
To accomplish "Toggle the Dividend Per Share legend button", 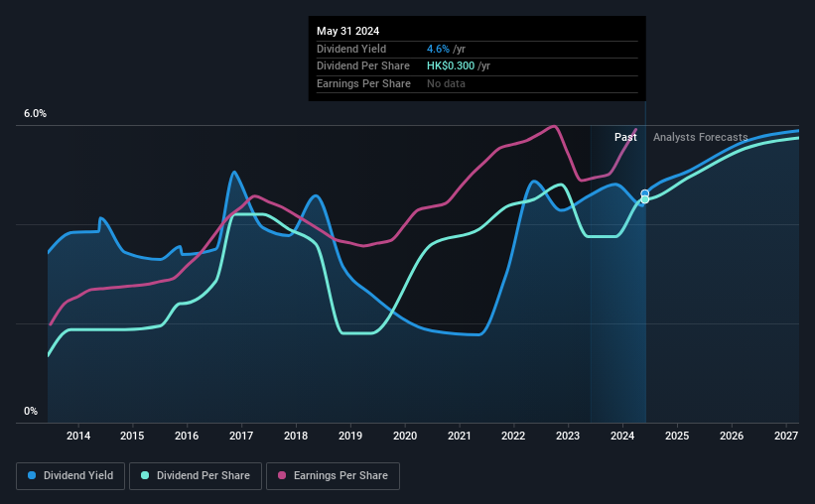I will pyautogui.click(x=196, y=476).
